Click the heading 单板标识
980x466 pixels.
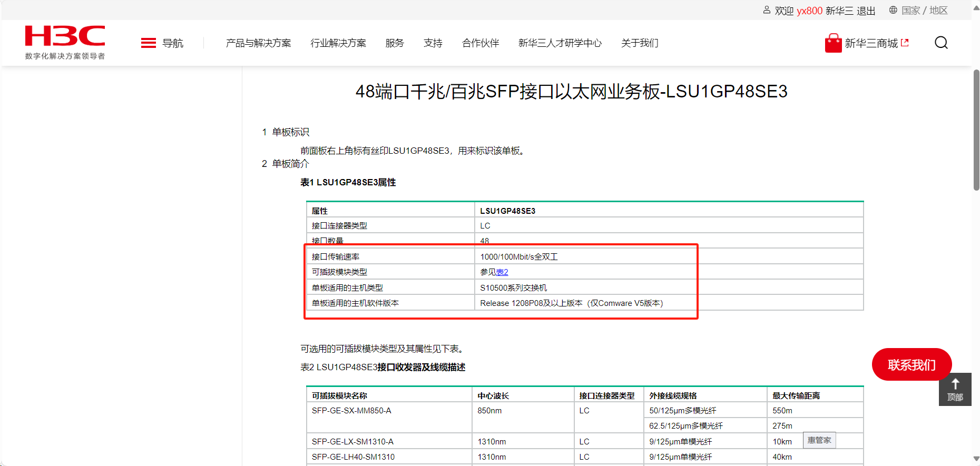[x=291, y=132]
